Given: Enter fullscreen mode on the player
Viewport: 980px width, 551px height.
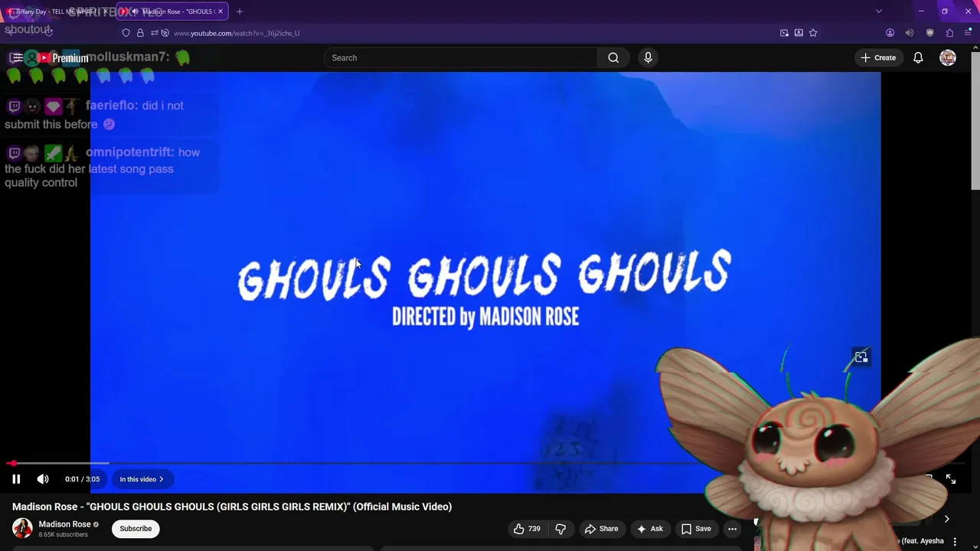Looking at the screenshot, I should tap(950, 479).
